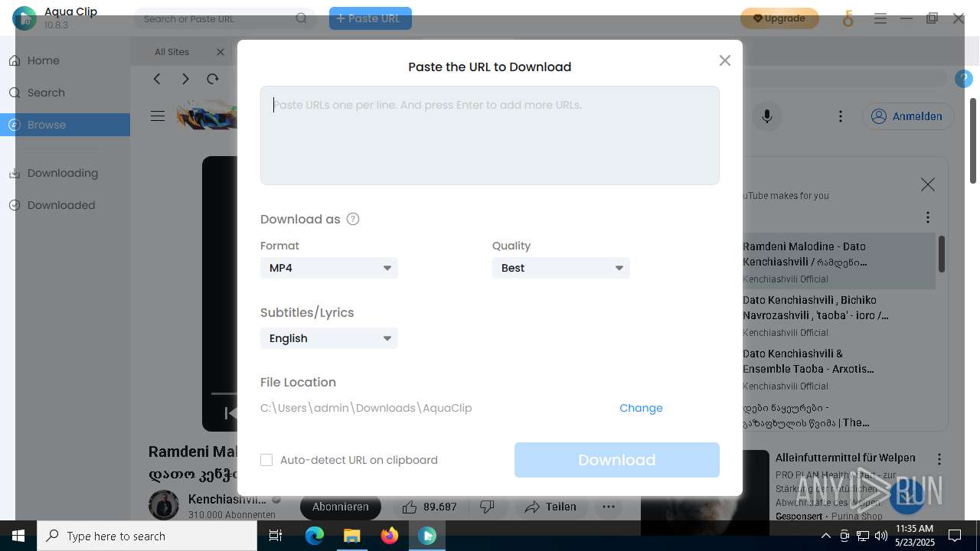Show hidden tray icons
This screenshot has height=551, width=980.
(x=826, y=536)
